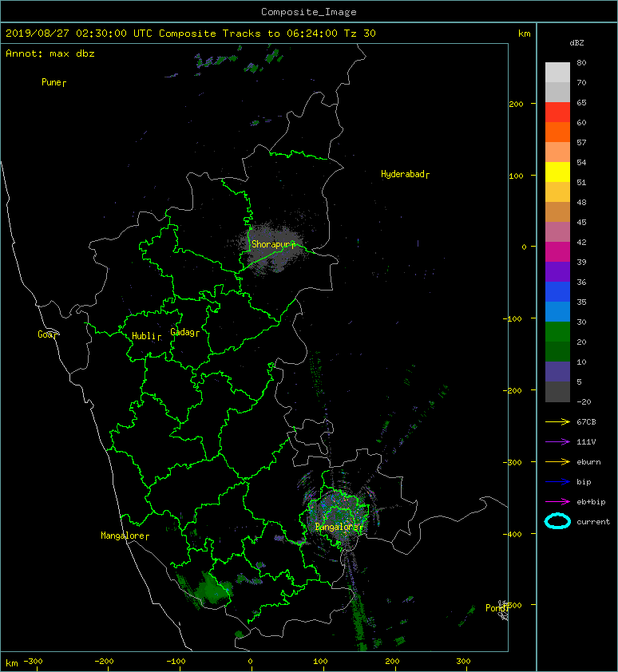Viewport: 618px width, 672px height.
Task: Select the 'Annot: max dbz' annotation label
Action: pyautogui.click(x=50, y=53)
